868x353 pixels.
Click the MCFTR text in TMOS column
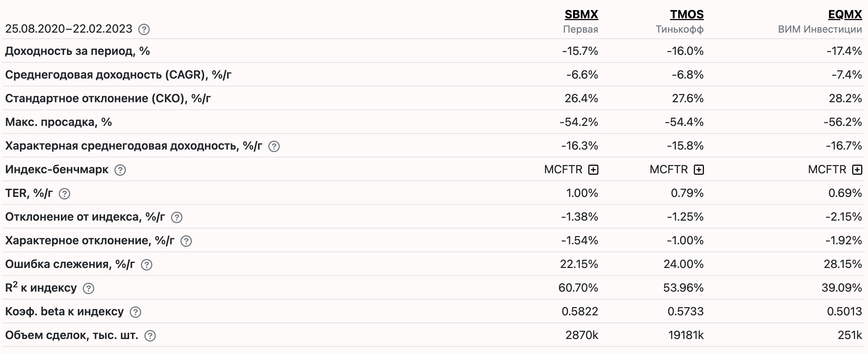[x=669, y=169]
